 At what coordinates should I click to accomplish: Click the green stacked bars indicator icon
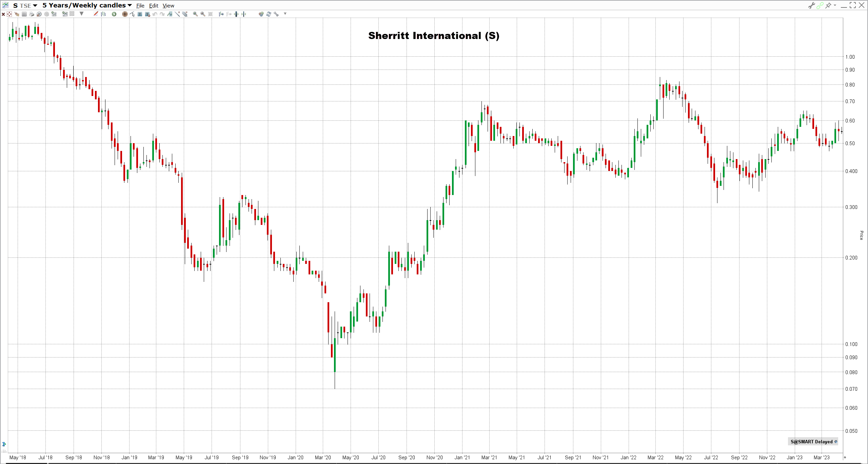click(x=170, y=14)
